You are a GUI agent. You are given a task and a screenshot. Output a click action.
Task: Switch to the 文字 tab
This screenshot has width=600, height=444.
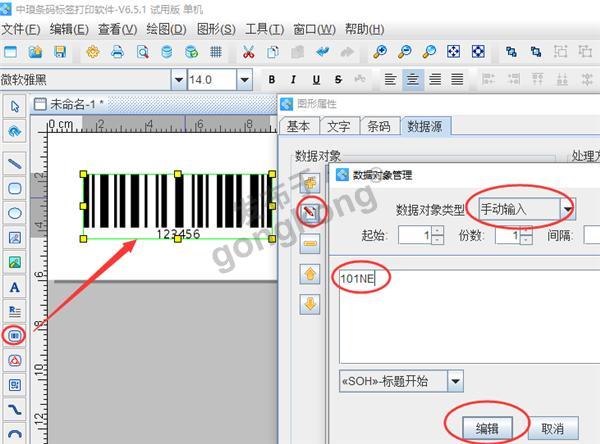(x=339, y=126)
